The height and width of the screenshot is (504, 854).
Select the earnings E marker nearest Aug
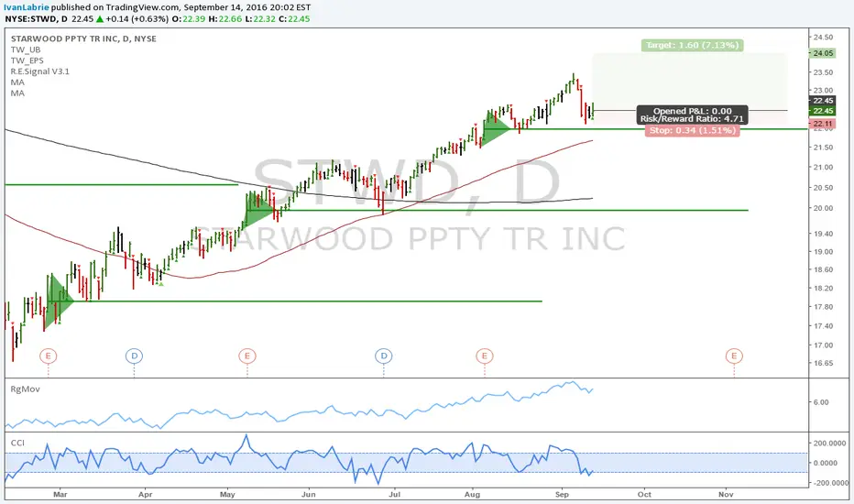(484, 356)
